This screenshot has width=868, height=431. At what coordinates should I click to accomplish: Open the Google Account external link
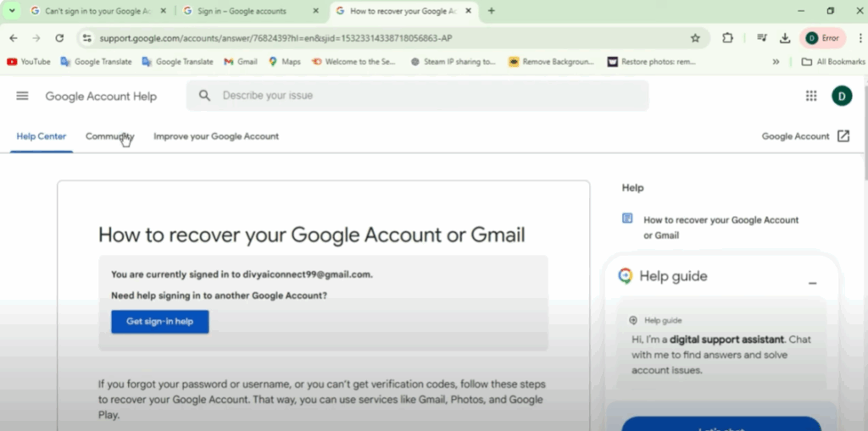pyautogui.click(x=805, y=136)
